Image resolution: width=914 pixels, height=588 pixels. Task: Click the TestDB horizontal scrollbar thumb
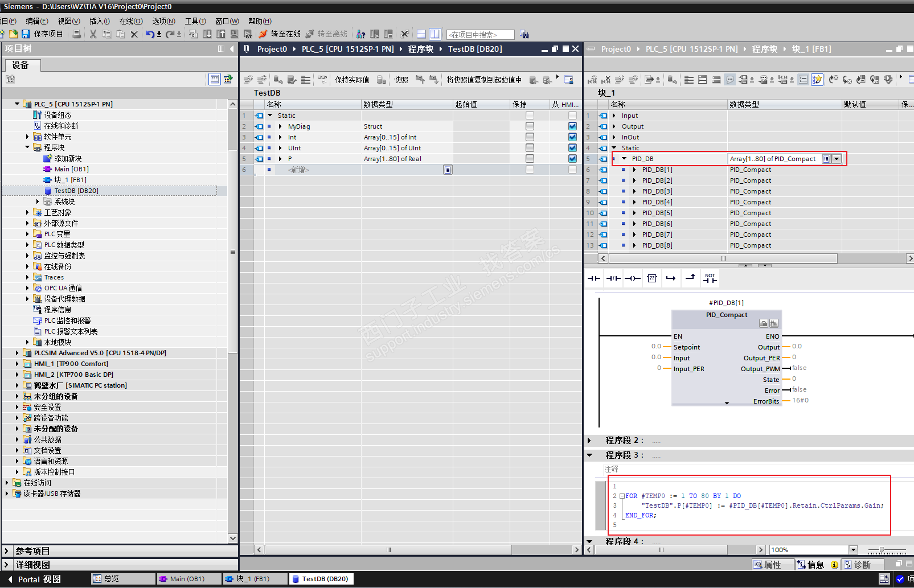[x=388, y=550]
